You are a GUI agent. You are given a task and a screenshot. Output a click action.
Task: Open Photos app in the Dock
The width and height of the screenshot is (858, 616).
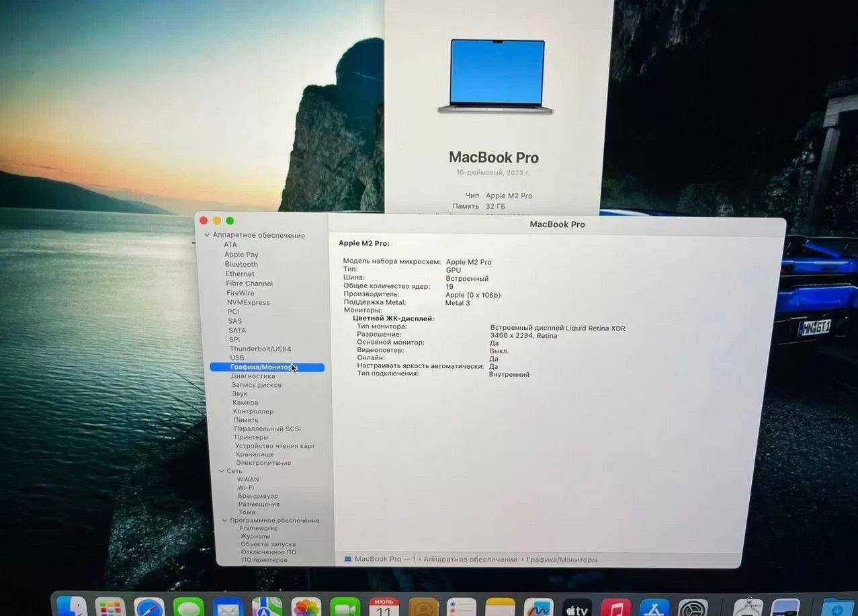[x=306, y=608]
